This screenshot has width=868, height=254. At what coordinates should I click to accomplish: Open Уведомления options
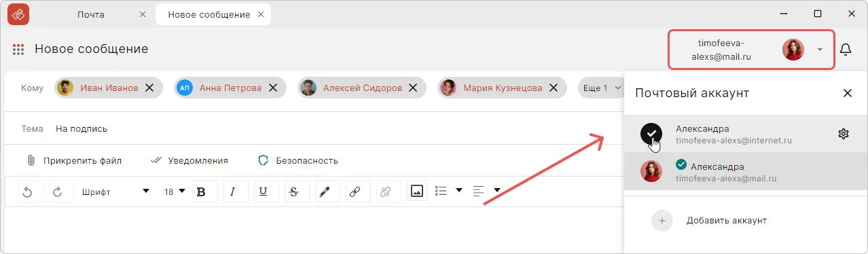click(189, 161)
